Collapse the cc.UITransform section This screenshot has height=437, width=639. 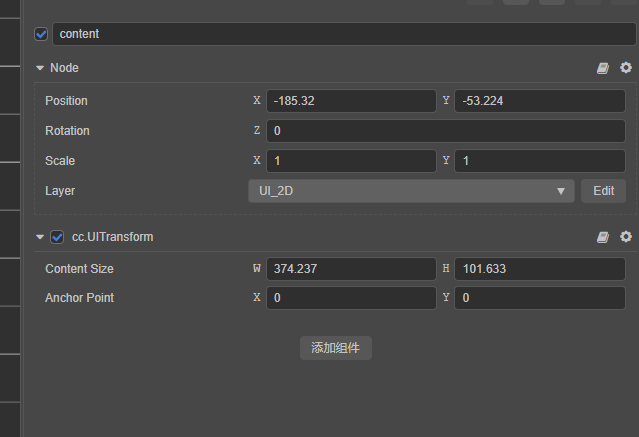coord(40,237)
